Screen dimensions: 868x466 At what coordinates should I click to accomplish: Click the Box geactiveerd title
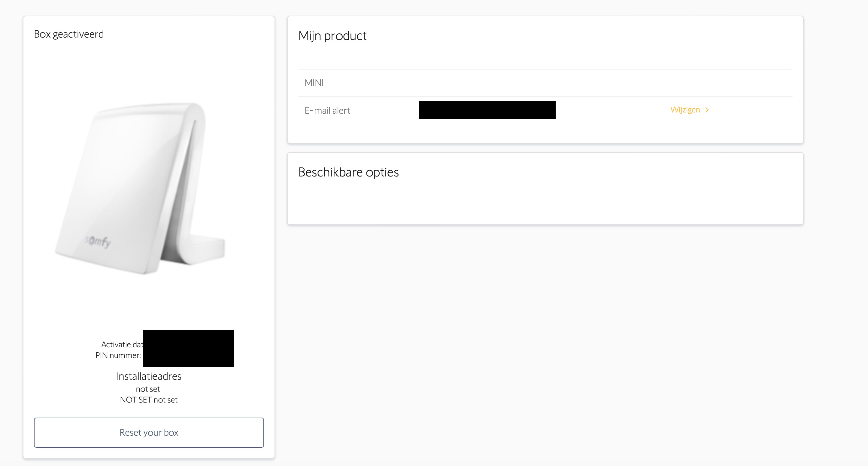tap(69, 34)
